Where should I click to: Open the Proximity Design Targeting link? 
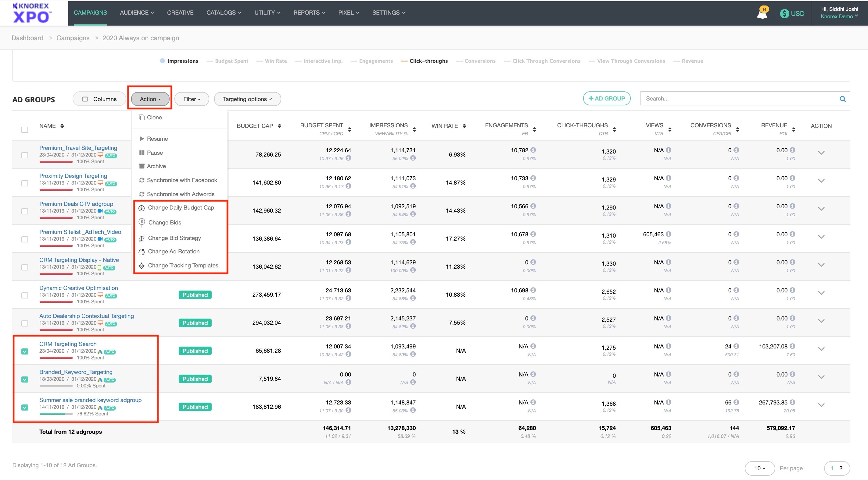[73, 176]
